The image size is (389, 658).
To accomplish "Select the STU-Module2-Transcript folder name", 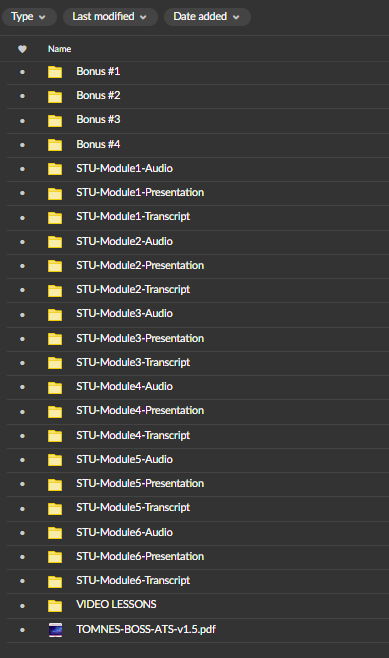I will point(133,290).
